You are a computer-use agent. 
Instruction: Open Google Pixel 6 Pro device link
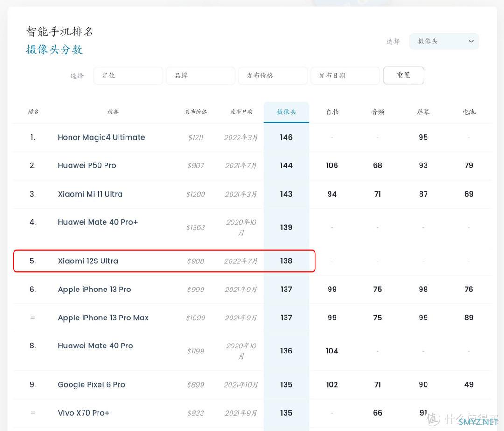(91, 385)
